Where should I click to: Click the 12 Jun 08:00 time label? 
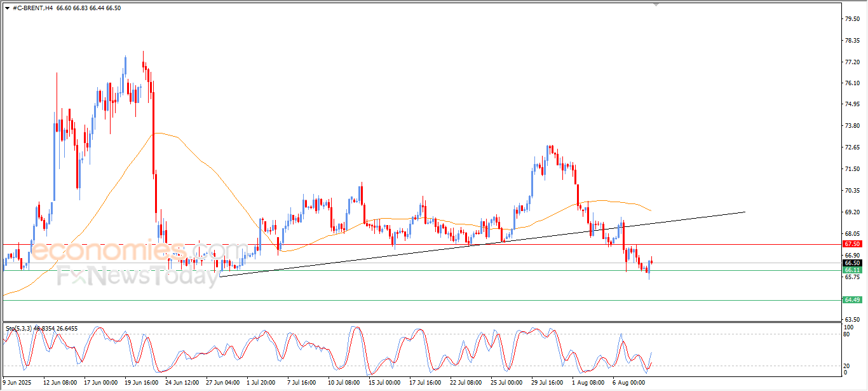(60, 383)
